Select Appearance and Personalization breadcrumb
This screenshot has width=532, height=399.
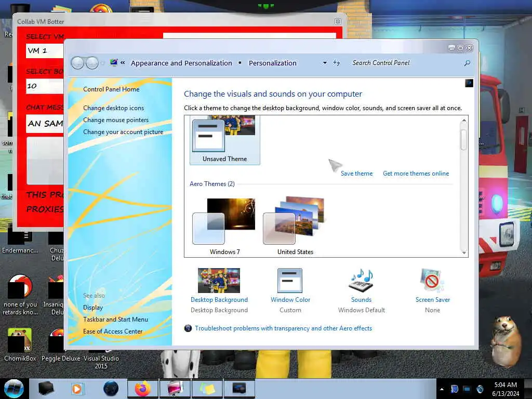pyautogui.click(x=181, y=63)
